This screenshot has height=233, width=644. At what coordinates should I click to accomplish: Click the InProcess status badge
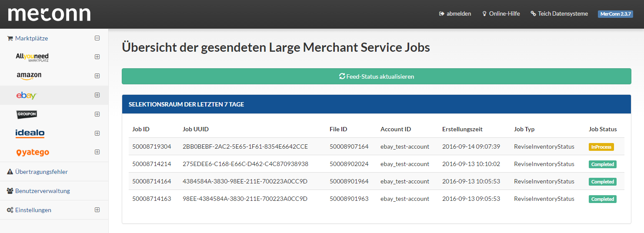click(601, 147)
